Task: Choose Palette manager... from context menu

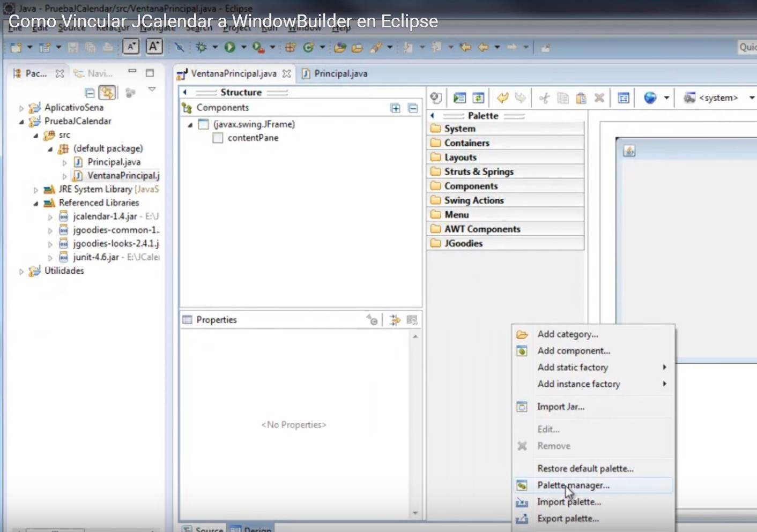Action: point(593,485)
